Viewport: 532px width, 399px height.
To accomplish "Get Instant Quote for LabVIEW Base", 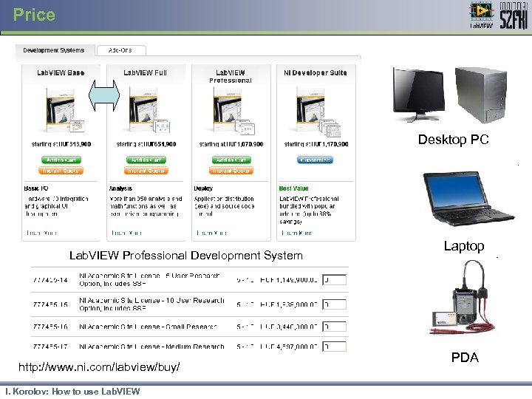I will pyautogui.click(x=61, y=171).
